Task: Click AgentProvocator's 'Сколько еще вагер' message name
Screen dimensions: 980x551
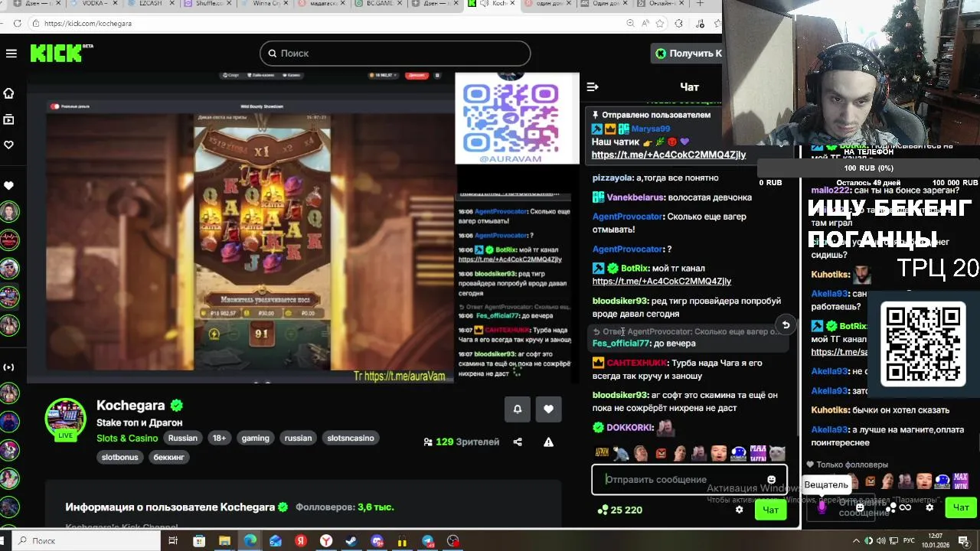Action: 627,217
